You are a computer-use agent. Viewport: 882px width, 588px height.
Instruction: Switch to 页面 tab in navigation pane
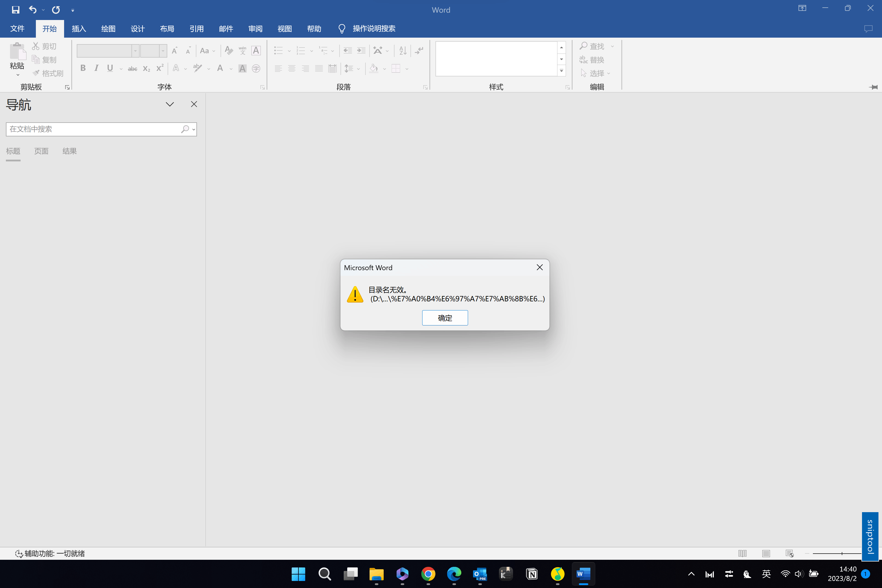[x=41, y=151]
